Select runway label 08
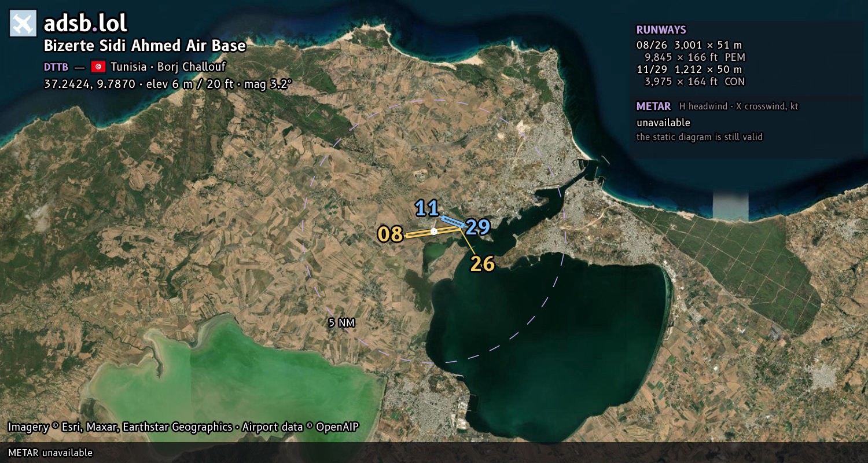Viewport: 868px width, 463px height. 390,234
